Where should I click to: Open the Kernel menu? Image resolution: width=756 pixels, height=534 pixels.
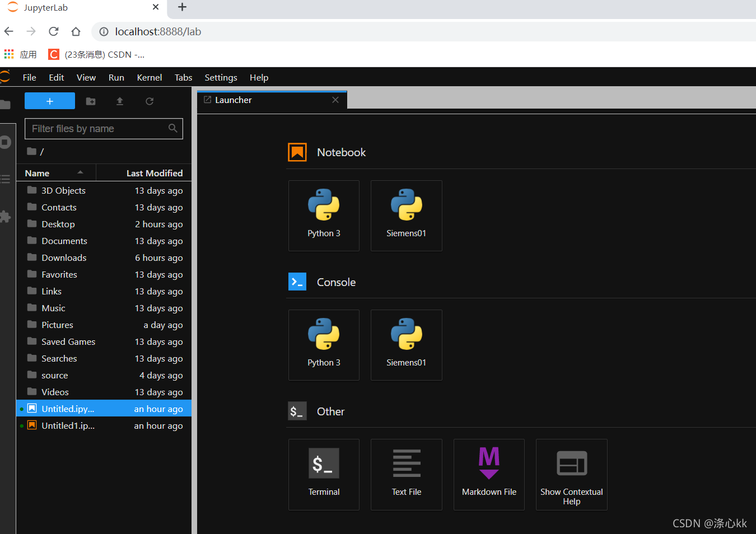pyautogui.click(x=150, y=77)
